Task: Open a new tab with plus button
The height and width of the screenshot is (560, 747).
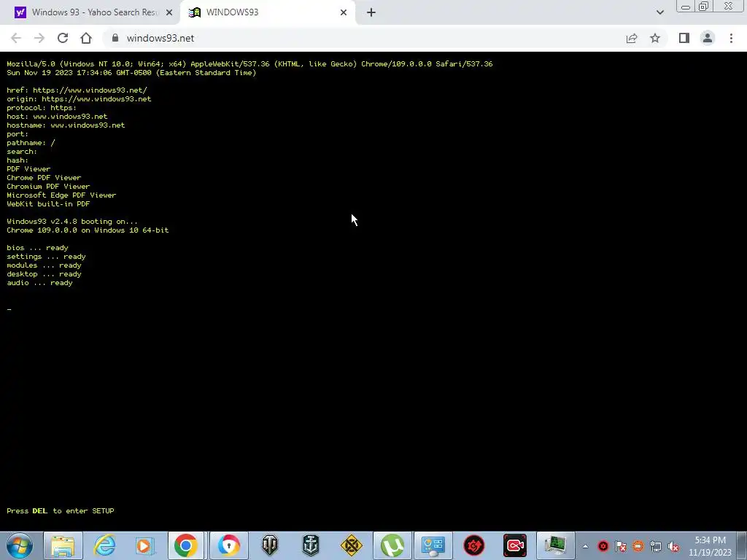Action: pyautogui.click(x=371, y=12)
